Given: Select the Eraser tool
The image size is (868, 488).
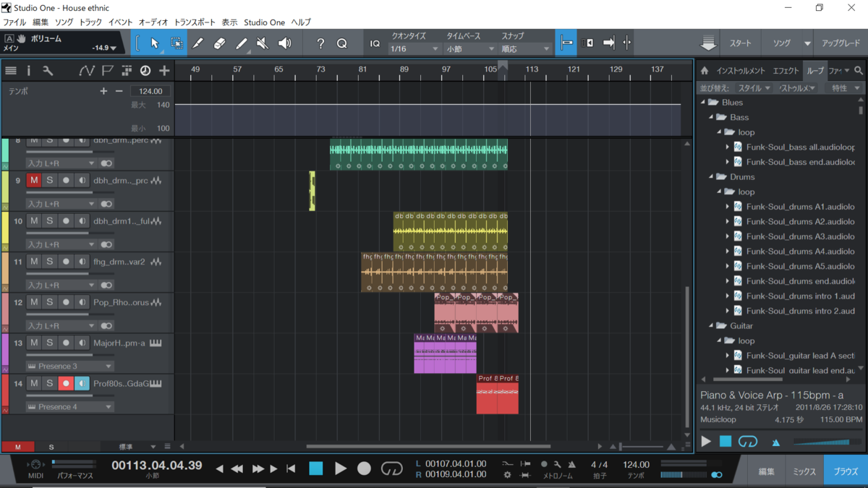Looking at the screenshot, I should click(x=219, y=43).
